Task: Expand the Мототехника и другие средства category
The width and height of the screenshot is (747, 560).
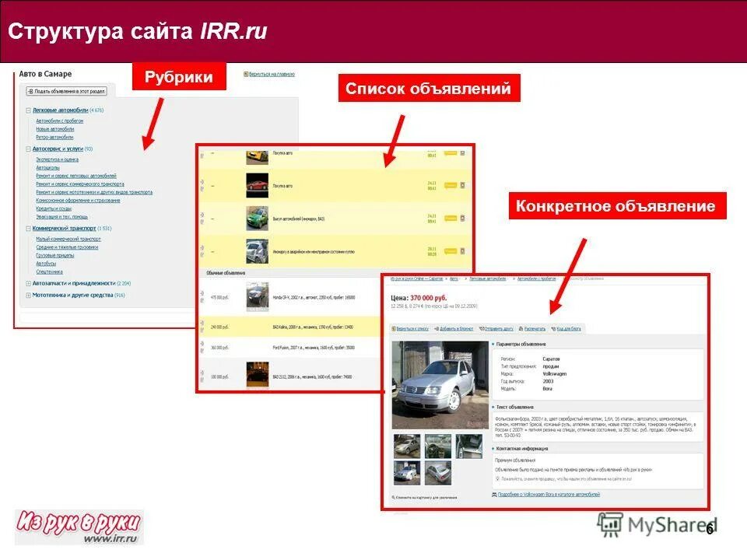Action: [x=29, y=295]
